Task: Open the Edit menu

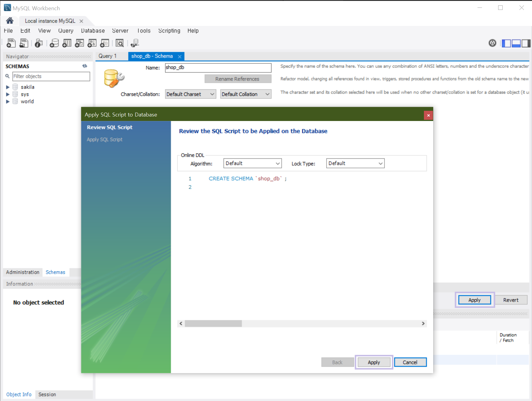Action: click(x=25, y=31)
